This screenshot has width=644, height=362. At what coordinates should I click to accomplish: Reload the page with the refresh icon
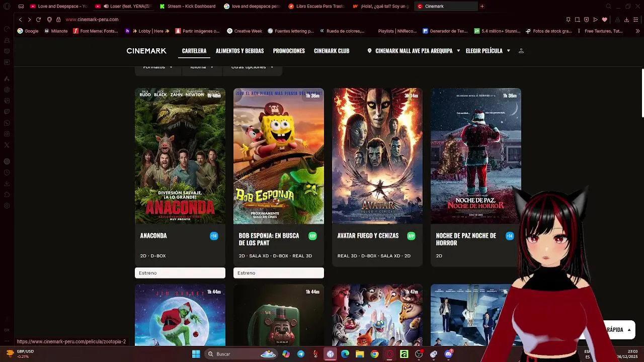tap(38, 20)
